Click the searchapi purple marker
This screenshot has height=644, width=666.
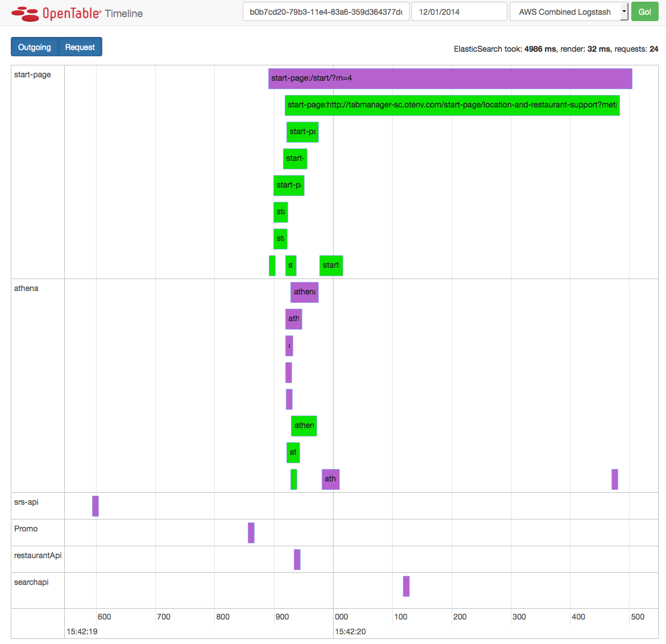click(406, 586)
